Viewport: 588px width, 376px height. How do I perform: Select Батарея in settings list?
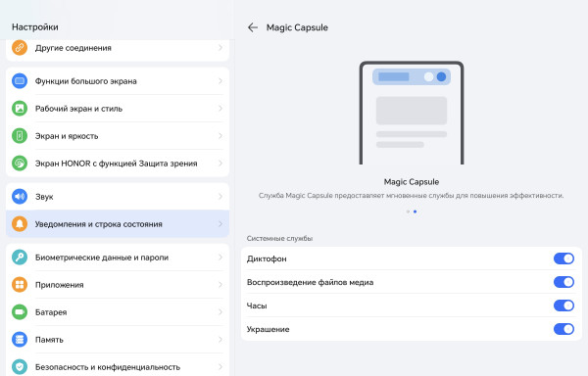tap(118, 312)
